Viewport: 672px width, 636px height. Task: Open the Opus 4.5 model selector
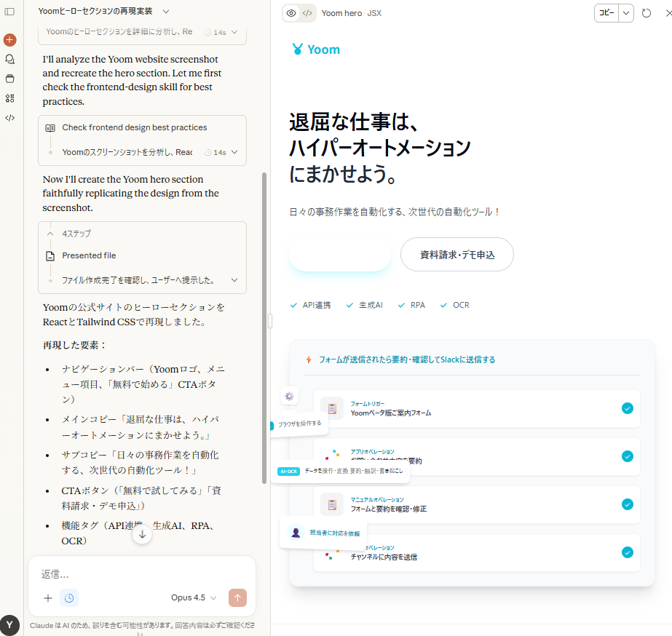(193, 597)
